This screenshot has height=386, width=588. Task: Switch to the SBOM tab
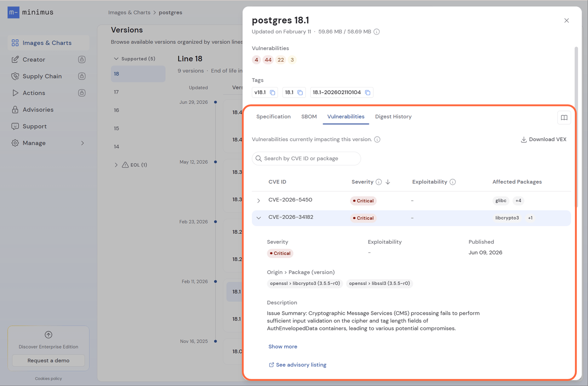(x=309, y=117)
